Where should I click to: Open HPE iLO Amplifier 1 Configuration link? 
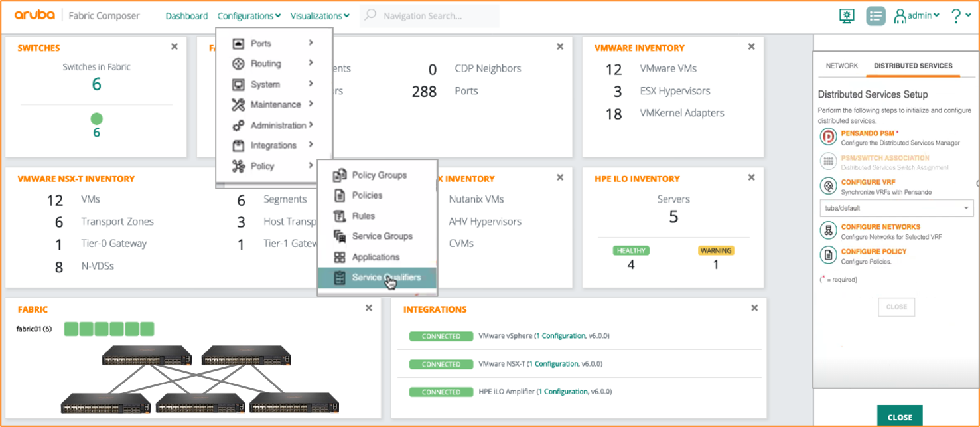(563, 392)
